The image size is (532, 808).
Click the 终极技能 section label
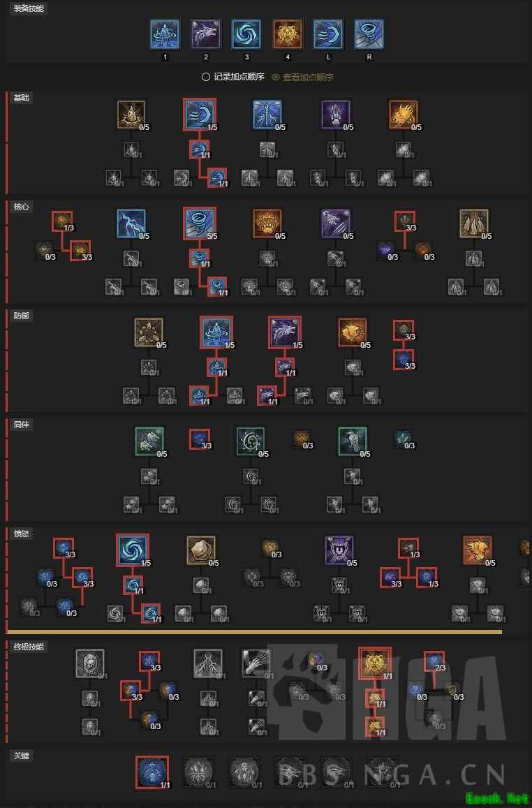pyautogui.click(x=29, y=647)
